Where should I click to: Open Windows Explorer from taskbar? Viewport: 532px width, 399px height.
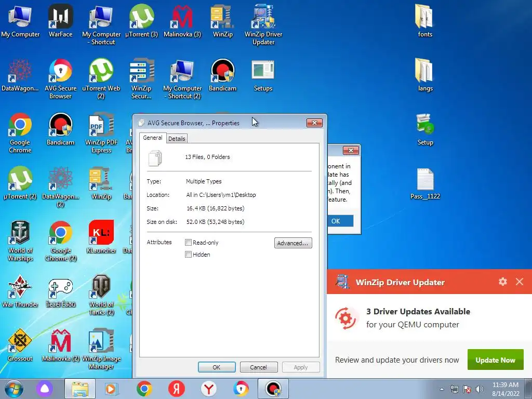tap(80, 389)
